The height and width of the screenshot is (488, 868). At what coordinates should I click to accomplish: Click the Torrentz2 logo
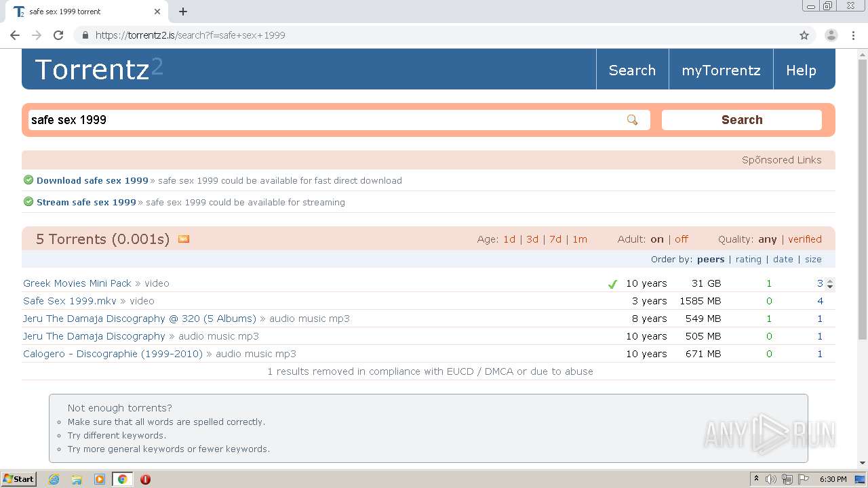click(x=99, y=69)
